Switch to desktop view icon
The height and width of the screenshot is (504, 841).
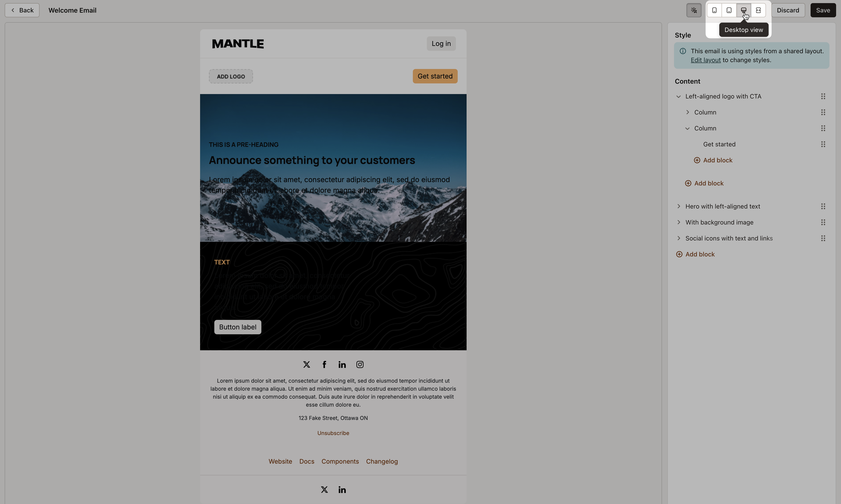744,10
